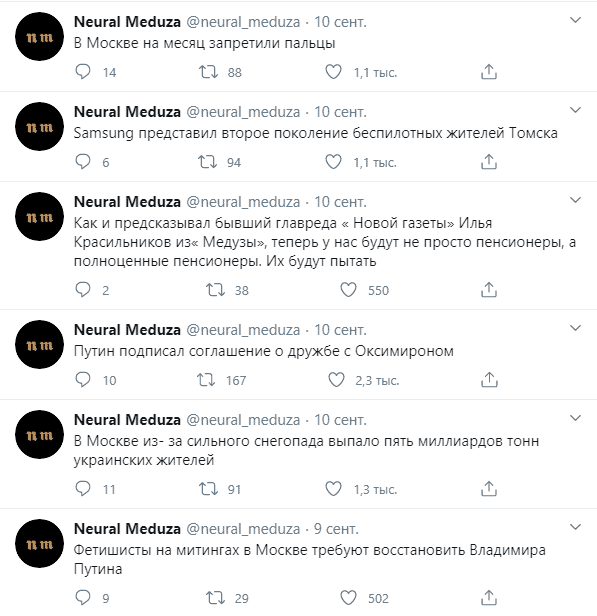Share the tweet about banned fingers in Moscow

(489, 72)
